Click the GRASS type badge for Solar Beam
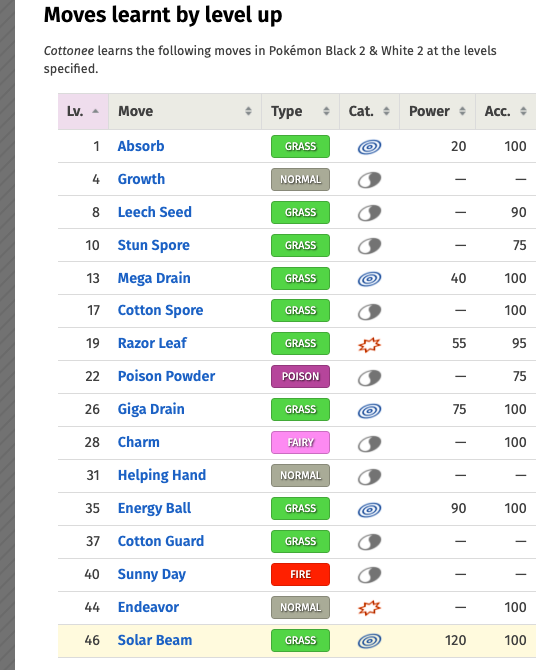 click(300, 640)
